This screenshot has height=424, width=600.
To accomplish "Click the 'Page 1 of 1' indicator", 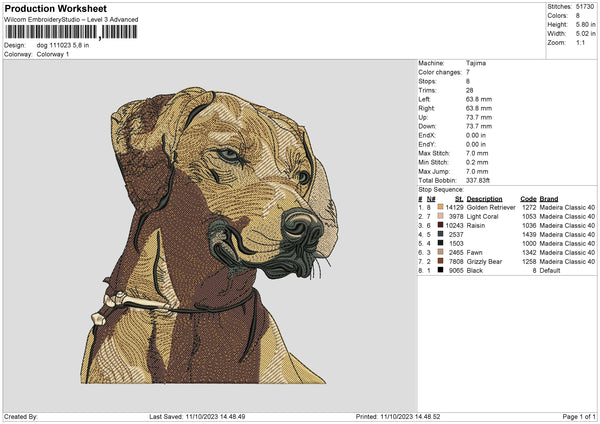I will [579, 417].
